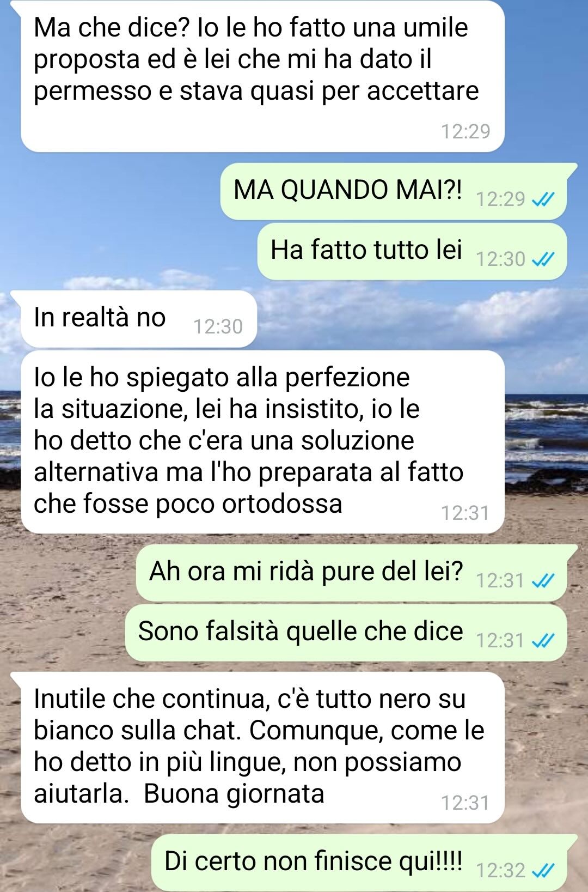Screen dimensions: 588x892
Task: Tap the 12:30 timestamp beside 'In realtà no'
Action: pos(218,326)
